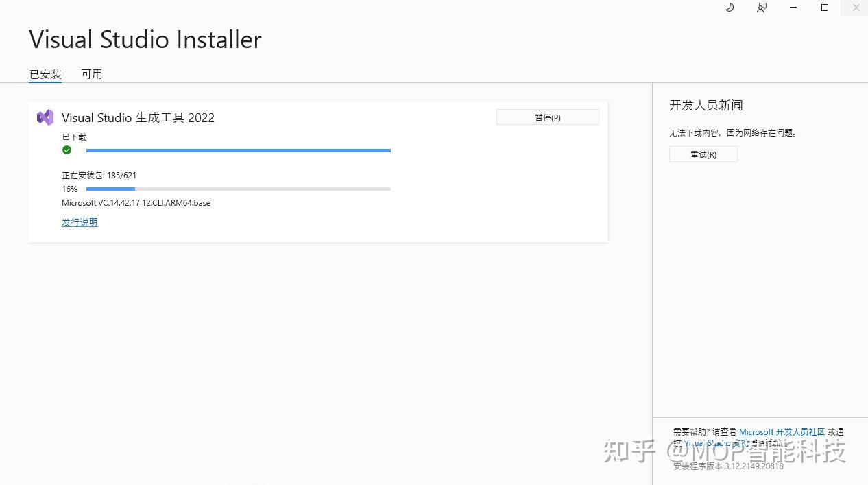This screenshot has height=485, width=868.
Task: Click the 开发人员新闻 heading
Action: tap(706, 105)
